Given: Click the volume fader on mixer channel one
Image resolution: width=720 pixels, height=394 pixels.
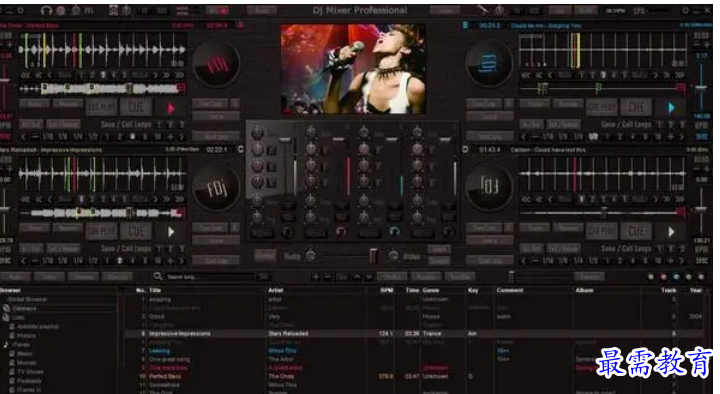Looking at the screenshot, I should click(x=285, y=140).
